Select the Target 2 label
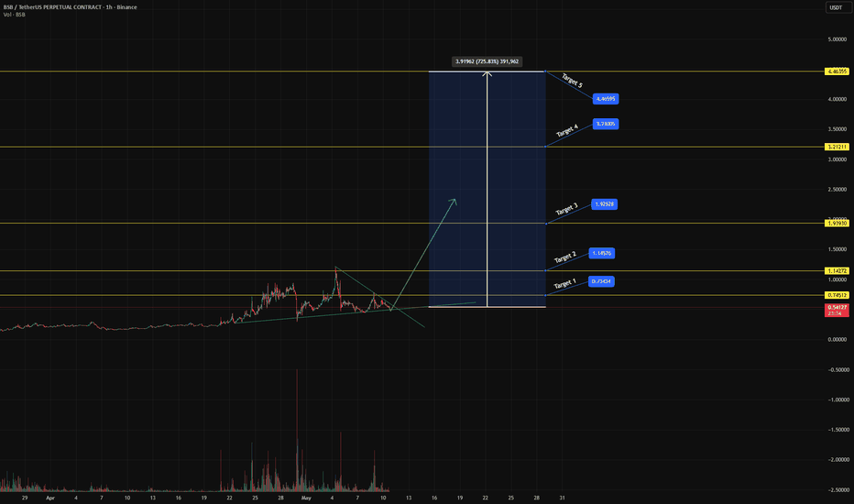854x504 pixels. [564, 257]
